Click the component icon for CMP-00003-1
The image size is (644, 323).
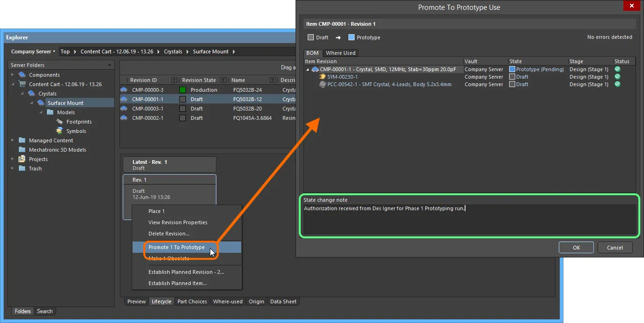tap(124, 109)
